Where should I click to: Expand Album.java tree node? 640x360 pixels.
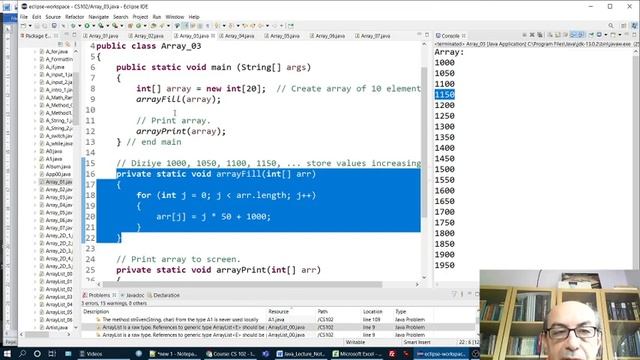[x=36, y=167]
